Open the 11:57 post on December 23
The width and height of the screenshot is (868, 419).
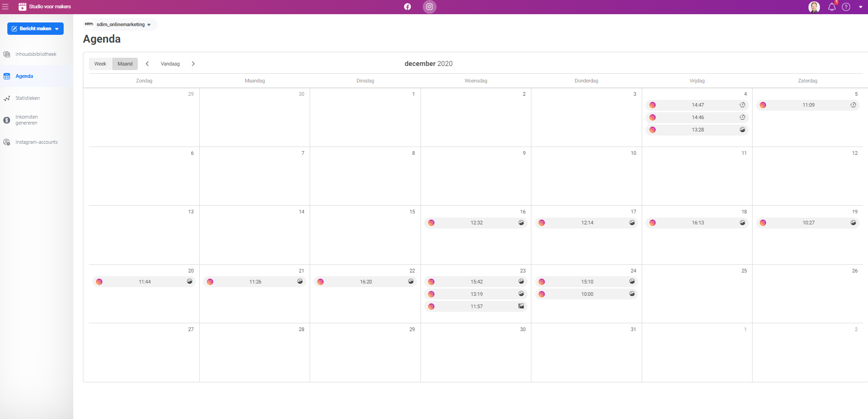tap(476, 306)
